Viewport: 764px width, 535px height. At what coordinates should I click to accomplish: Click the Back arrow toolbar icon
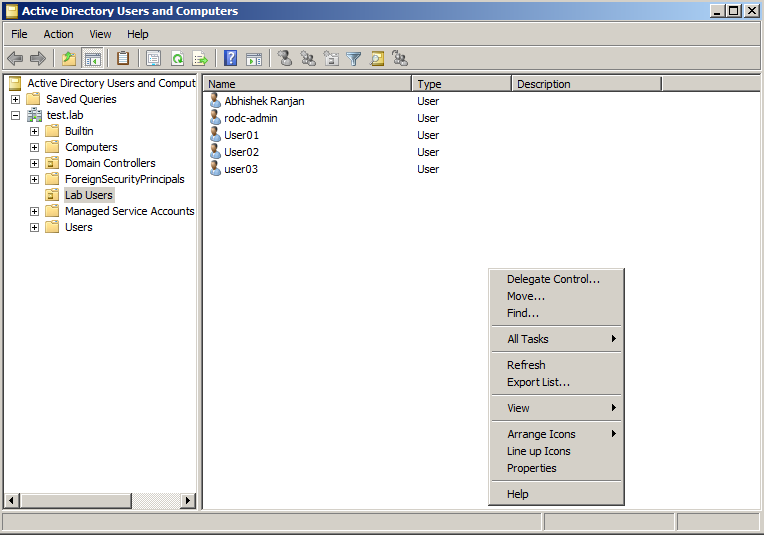pyautogui.click(x=15, y=58)
